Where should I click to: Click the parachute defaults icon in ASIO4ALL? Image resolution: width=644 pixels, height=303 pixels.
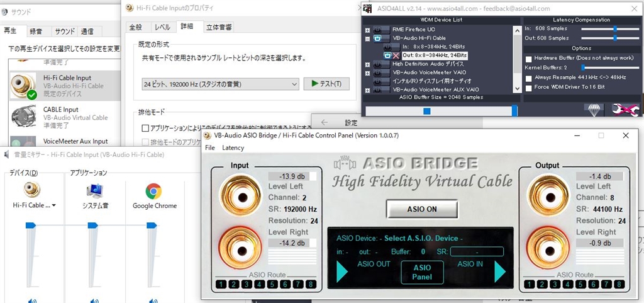tap(594, 110)
